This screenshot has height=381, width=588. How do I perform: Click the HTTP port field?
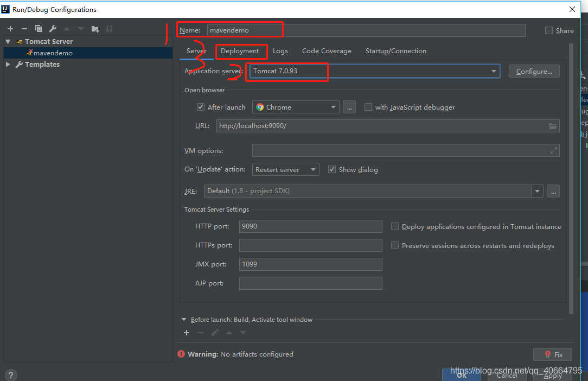(x=310, y=226)
